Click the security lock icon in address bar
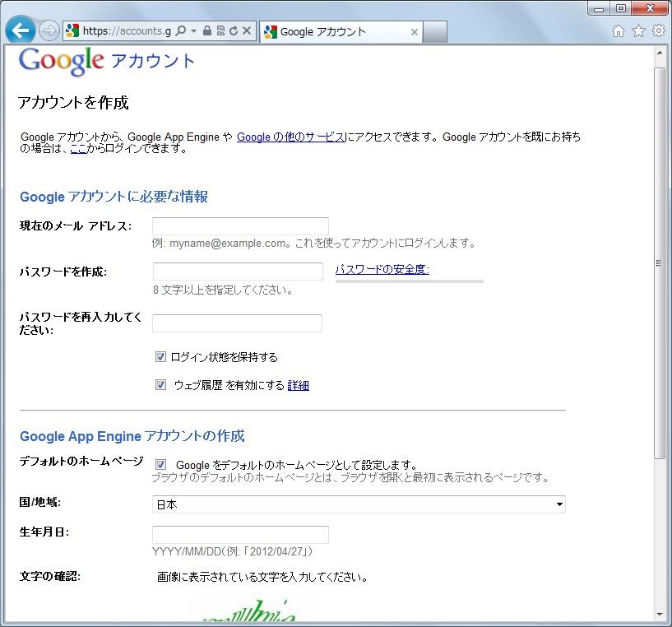Viewport: 672px width, 627px height. coord(207,31)
